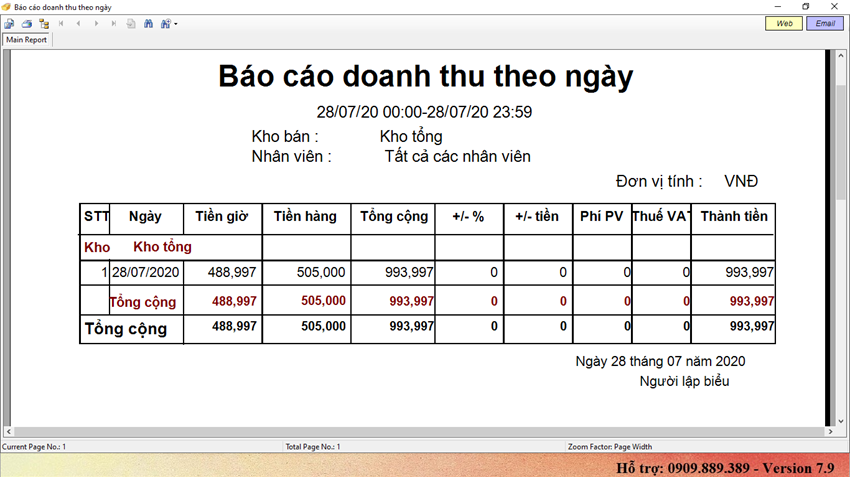Click the 'Kho bán :' label
850x477 pixels.
(x=285, y=137)
